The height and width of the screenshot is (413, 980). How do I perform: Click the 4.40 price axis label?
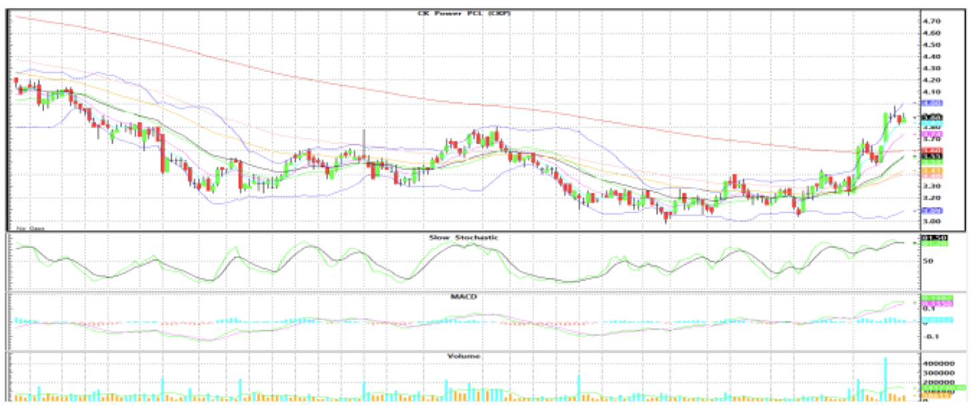click(931, 57)
